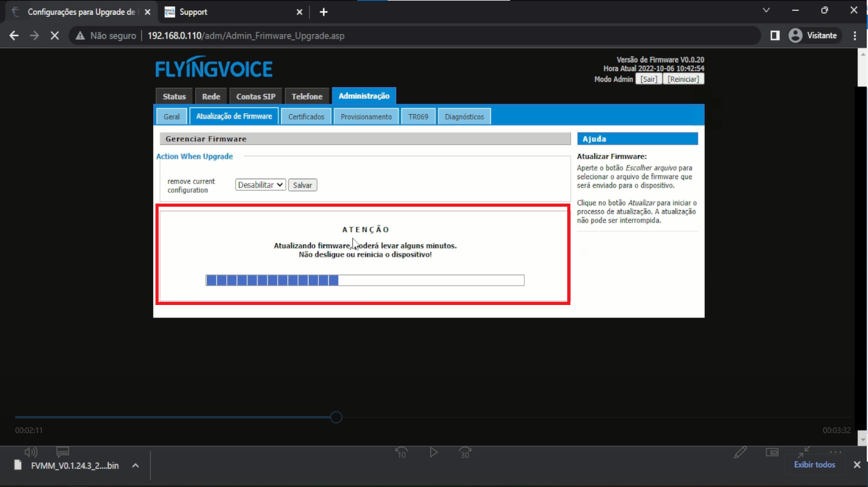Click Exibir todos downloads link

click(815, 465)
